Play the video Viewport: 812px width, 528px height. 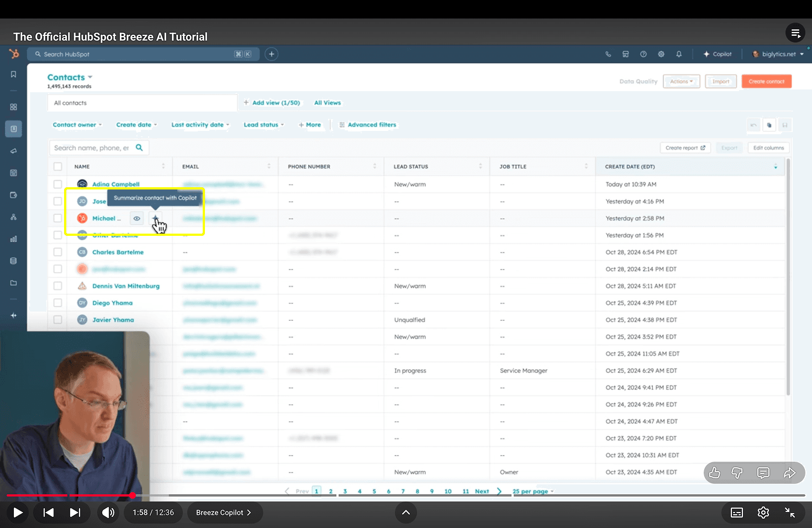[x=18, y=513]
